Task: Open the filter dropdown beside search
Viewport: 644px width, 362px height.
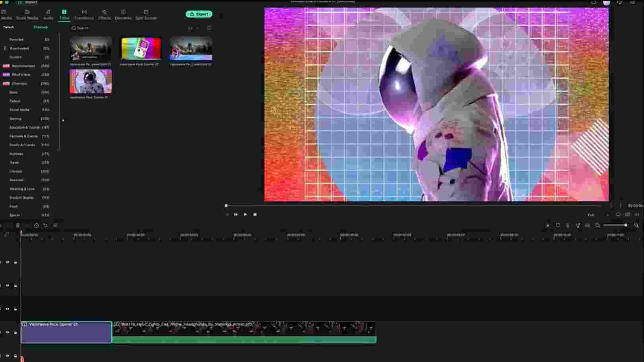Action: pos(193,28)
